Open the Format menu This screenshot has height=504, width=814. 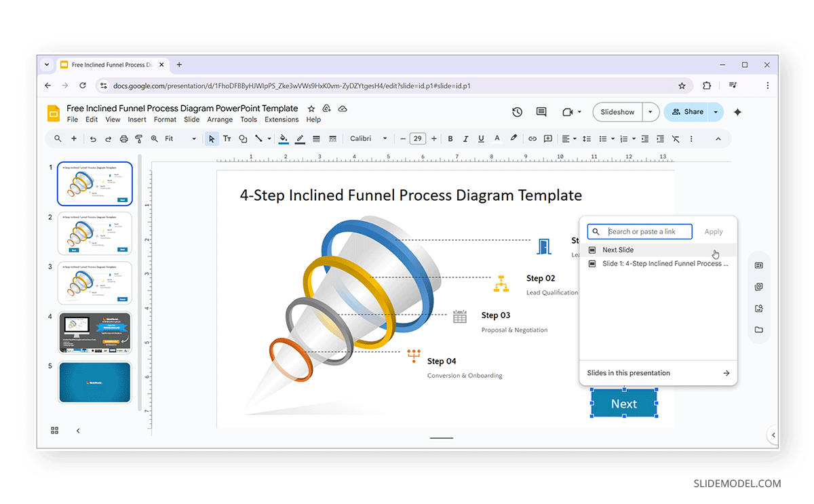pos(165,119)
